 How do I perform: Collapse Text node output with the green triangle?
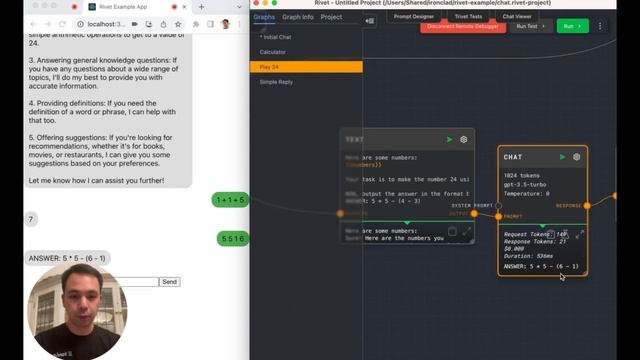click(407, 222)
